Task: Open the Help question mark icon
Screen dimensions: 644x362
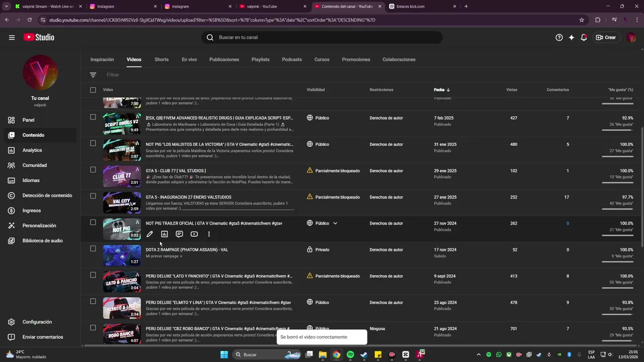Action: pos(559,37)
